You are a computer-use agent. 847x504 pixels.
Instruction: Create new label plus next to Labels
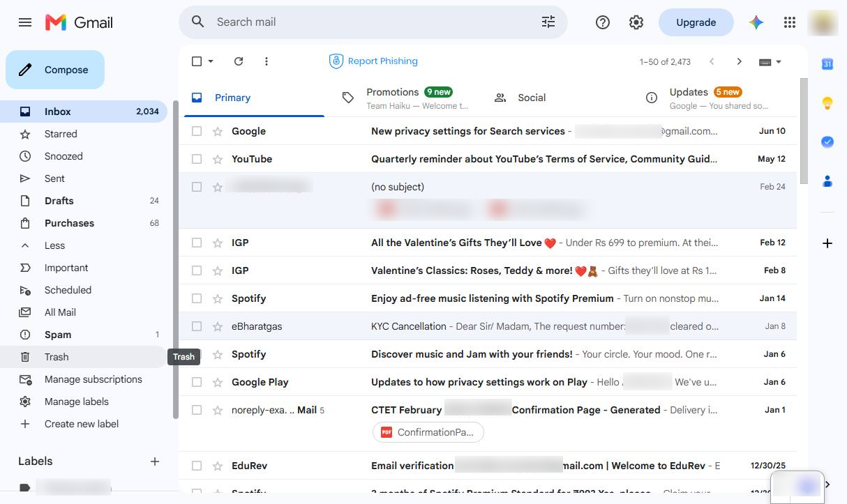click(x=155, y=461)
